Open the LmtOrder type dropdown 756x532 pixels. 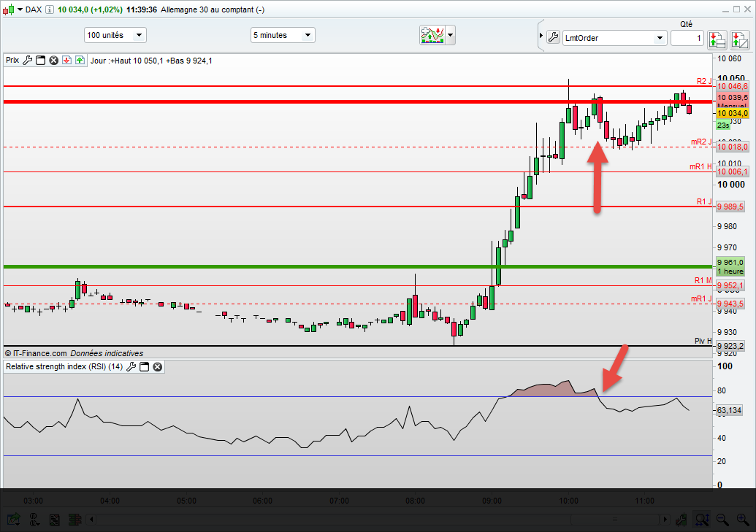click(x=615, y=38)
